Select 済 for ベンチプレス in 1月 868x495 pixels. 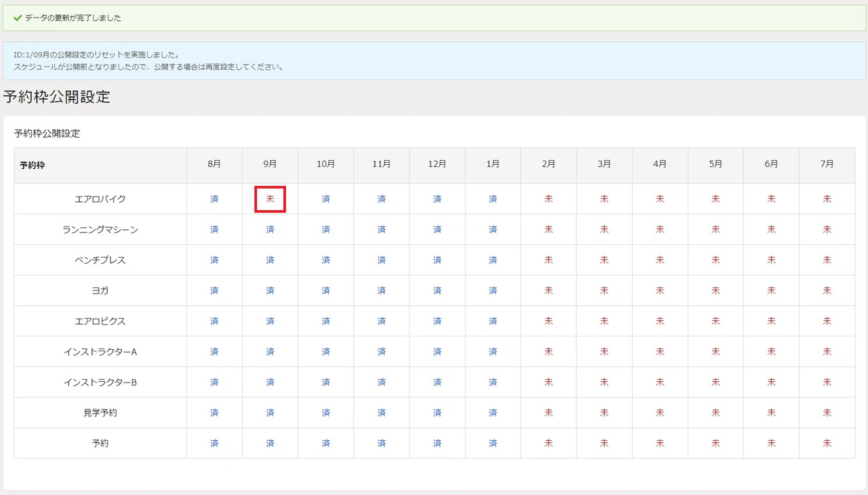[x=493, y=260]
